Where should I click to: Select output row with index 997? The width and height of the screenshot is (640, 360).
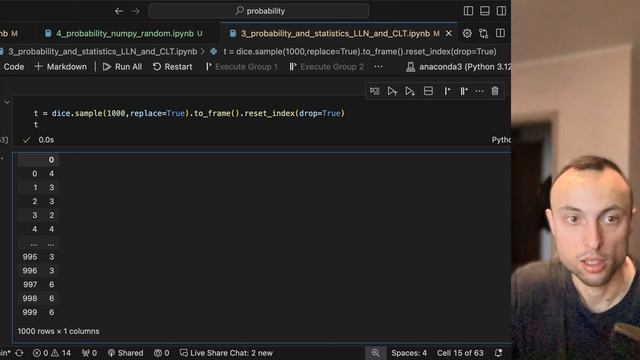pyautogui.click(x=38, y=284)
